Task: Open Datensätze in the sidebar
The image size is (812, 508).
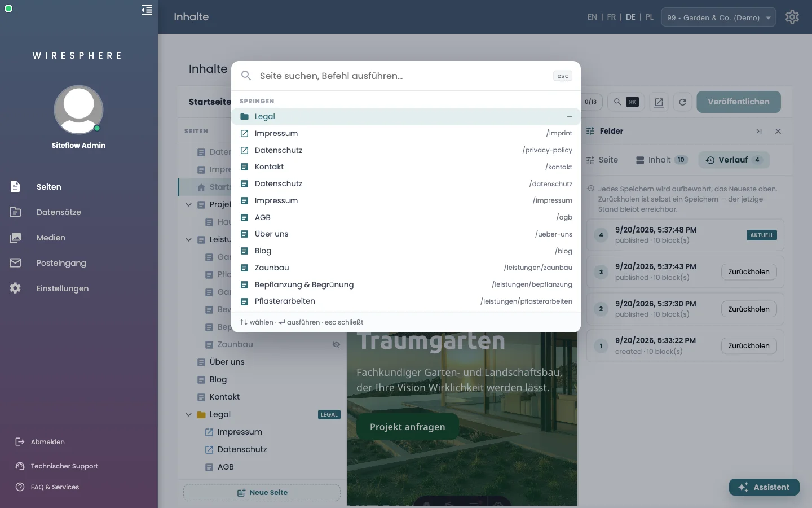Action: click(x=59, y=212)
